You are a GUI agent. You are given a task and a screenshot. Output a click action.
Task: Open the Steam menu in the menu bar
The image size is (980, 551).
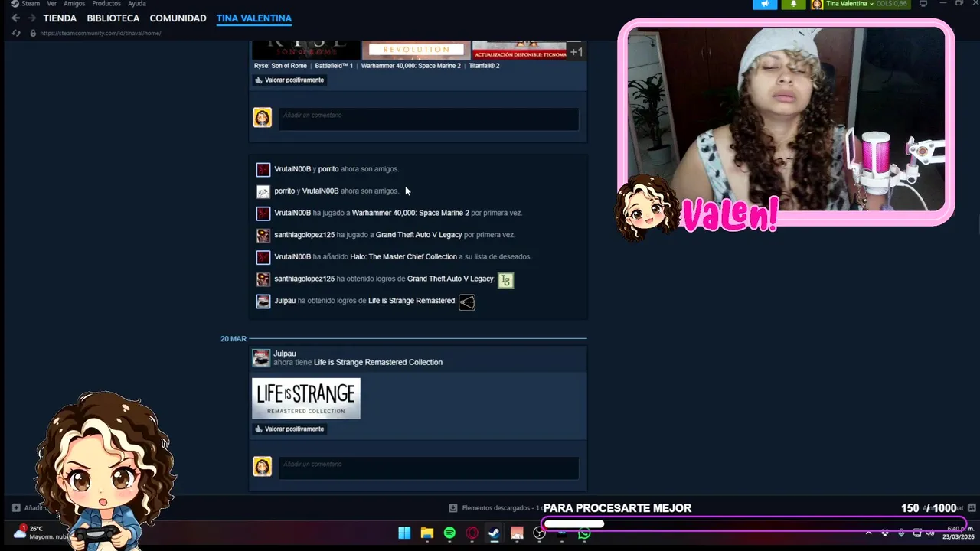25,4
